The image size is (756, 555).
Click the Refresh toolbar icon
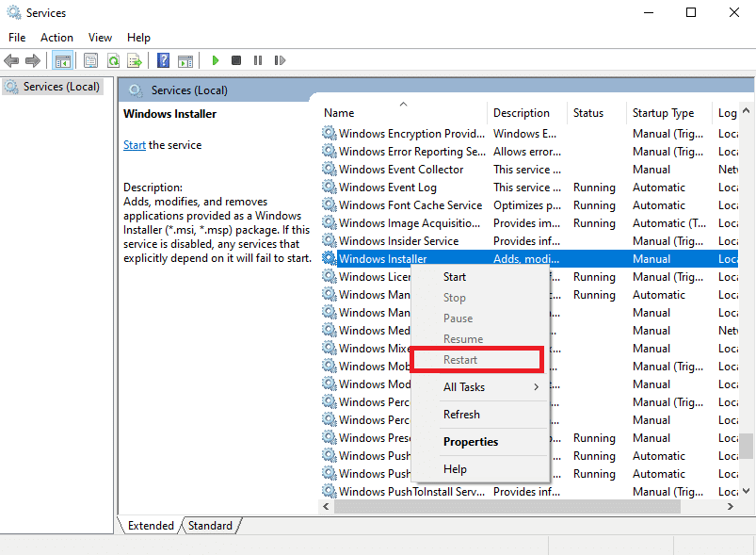(x=113, y=61)
